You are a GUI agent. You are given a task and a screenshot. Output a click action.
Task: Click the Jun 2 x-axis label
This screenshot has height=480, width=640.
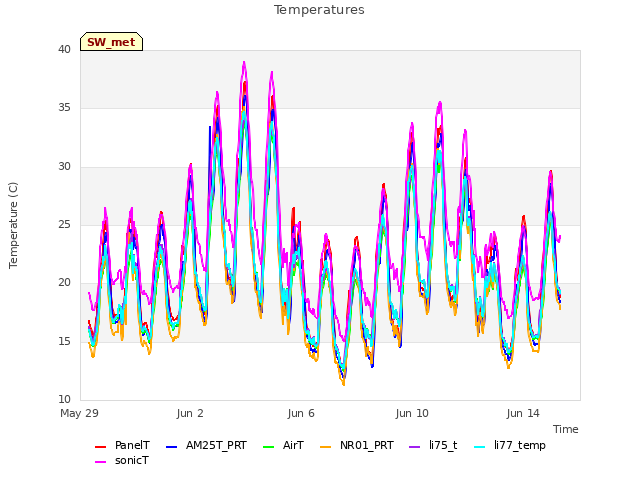pos(190,413)
